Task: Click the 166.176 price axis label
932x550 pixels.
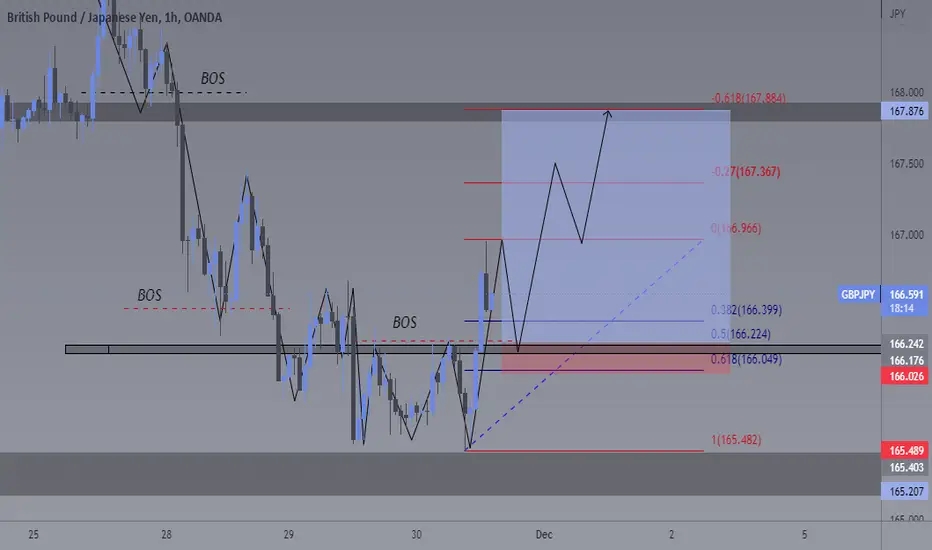Action: click(x=906, y=360)
